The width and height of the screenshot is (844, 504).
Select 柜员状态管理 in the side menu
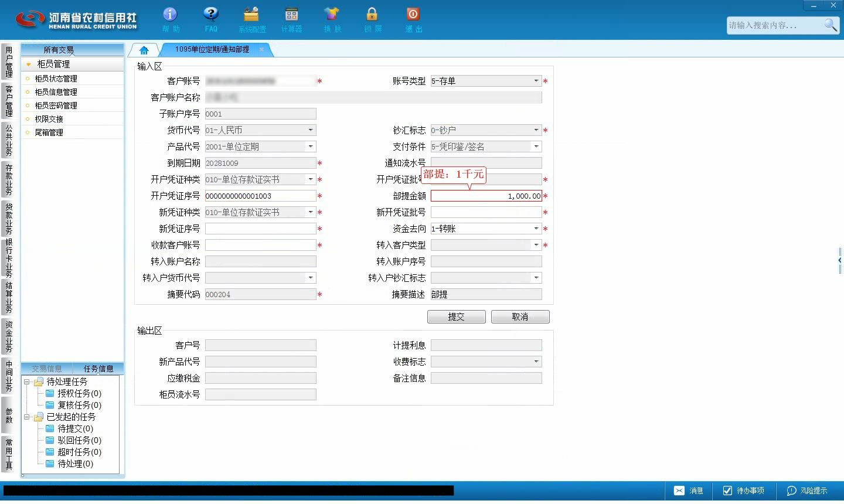coord(56,79)
